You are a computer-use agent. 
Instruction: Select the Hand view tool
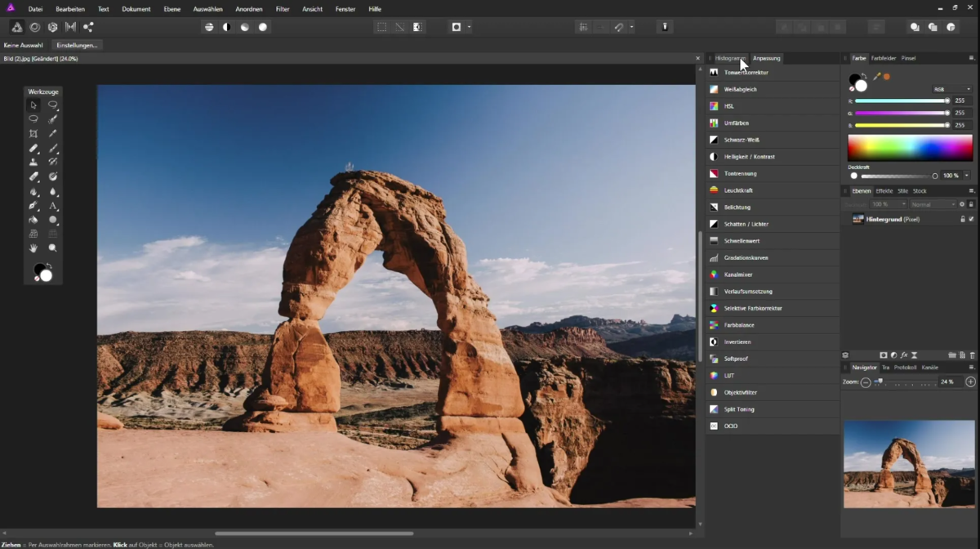[33, 248]
